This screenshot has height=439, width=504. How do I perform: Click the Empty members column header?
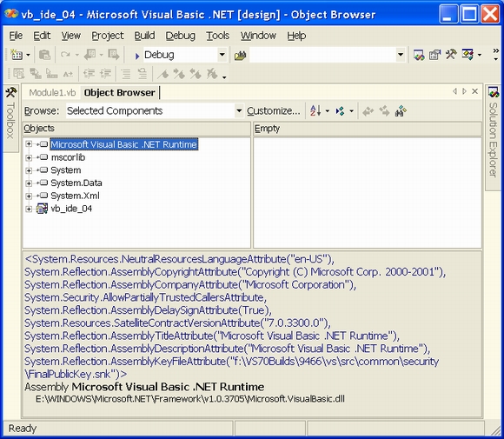(x=368, y=129)
